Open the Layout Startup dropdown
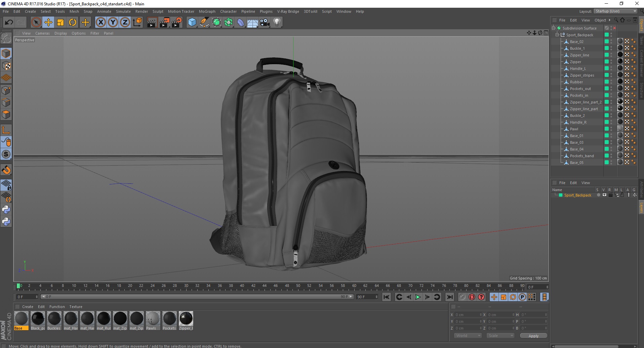The height and width of the screenshot is (348, 644). 616,11
